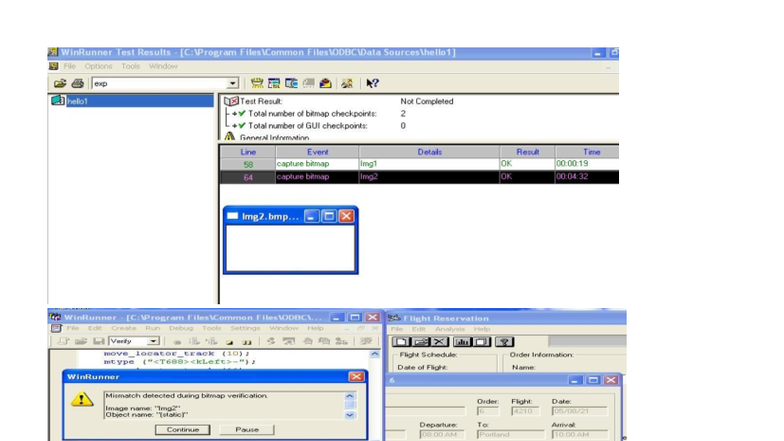Open the Debug menu in WinRunner
Screen dimensions: 784x441
point(180,328)
